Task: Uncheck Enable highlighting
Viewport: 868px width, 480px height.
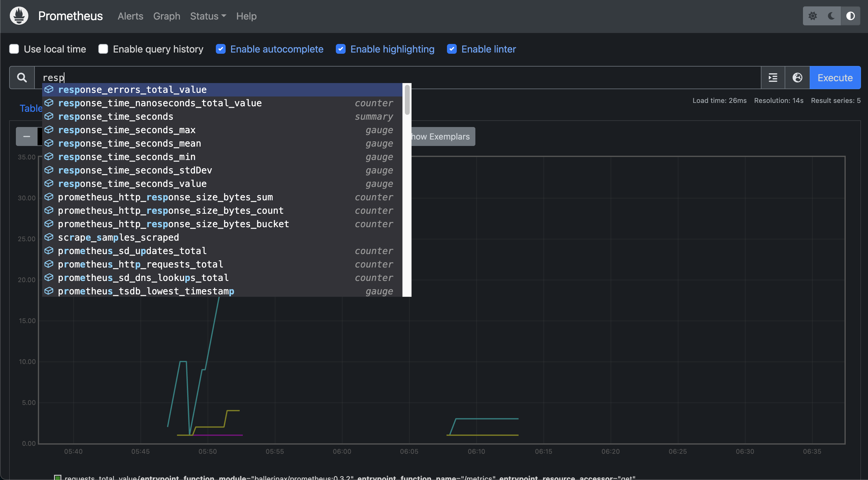Action: pyautogui.click(x=341, y=49)
